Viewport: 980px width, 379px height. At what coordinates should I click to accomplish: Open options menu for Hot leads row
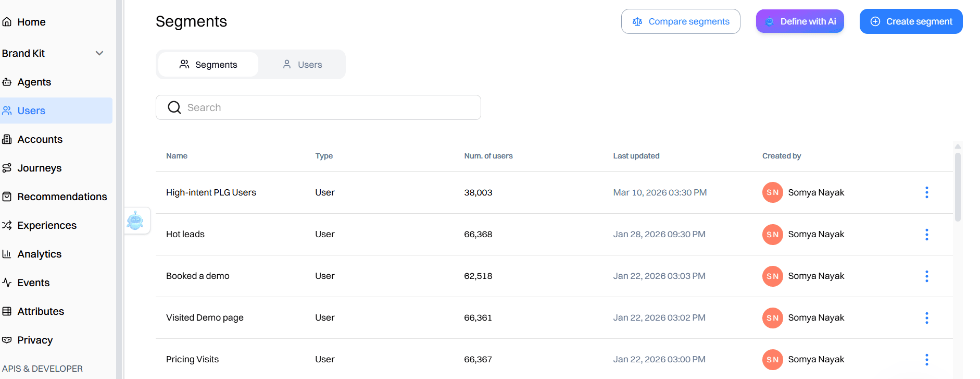coord(926,234)
